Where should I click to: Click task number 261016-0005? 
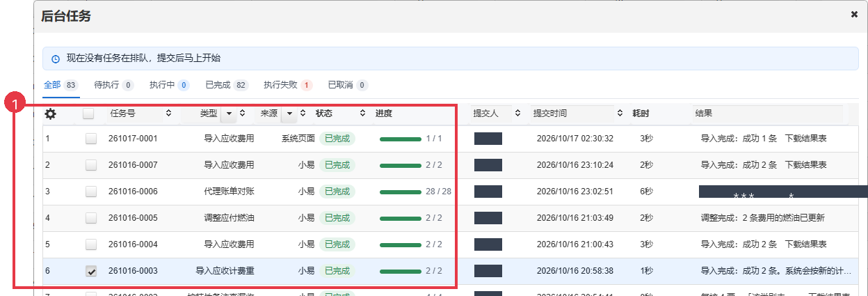pyautogui.click(x=133, y=218)
